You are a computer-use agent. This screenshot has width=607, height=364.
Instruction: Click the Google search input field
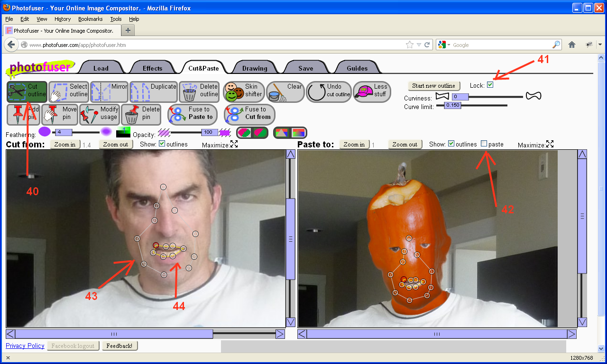502,45
